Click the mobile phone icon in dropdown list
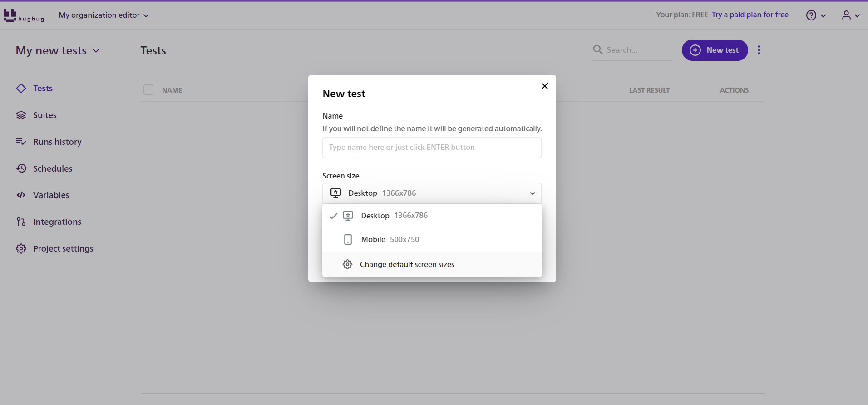The height and width of the screenshot is (405, 868). (x=348, y=239)
